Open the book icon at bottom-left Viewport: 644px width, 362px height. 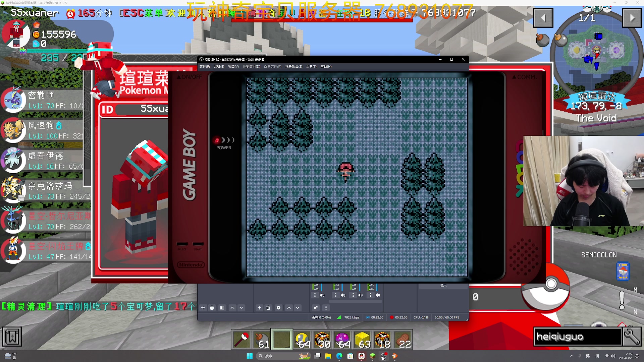click(x=12, y=337)
